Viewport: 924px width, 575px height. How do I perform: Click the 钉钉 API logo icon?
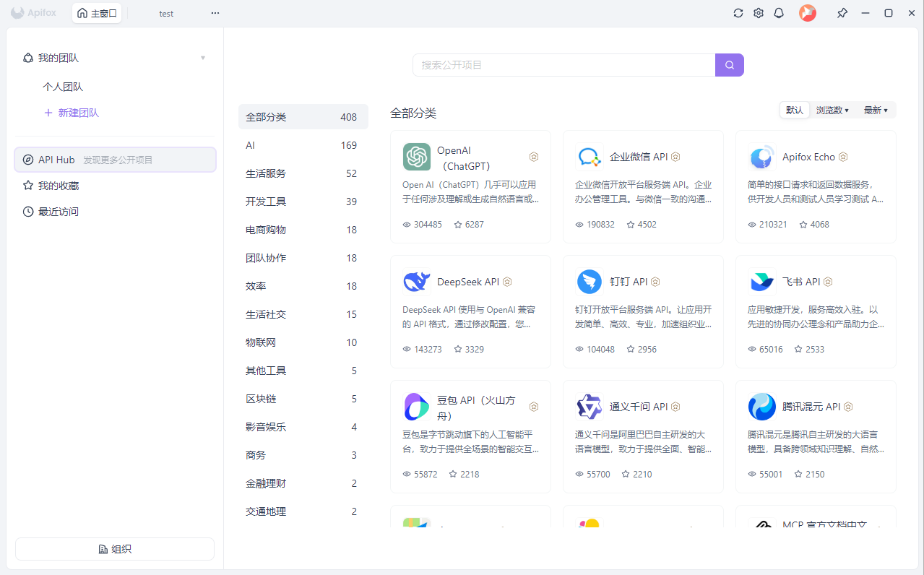(590, 282)
